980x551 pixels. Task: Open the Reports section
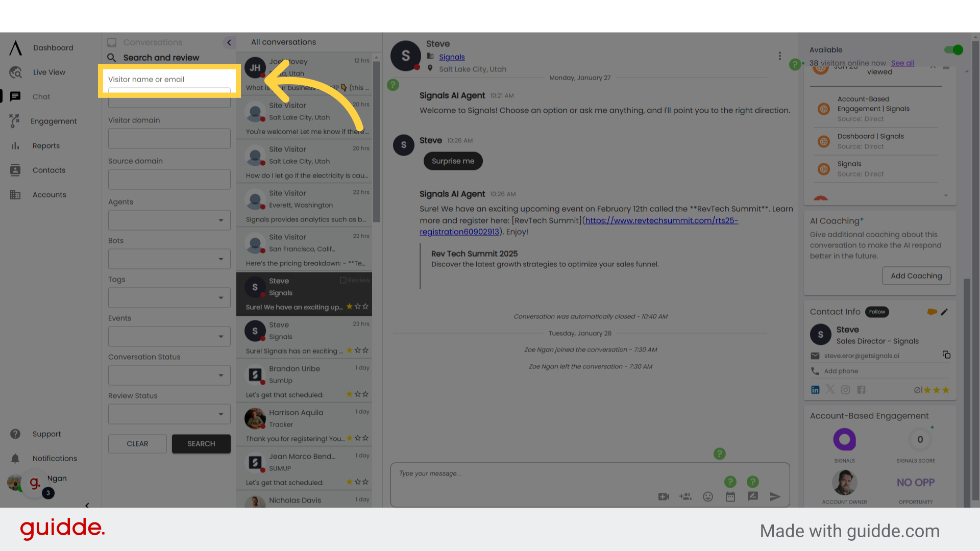tap(46, 145)
